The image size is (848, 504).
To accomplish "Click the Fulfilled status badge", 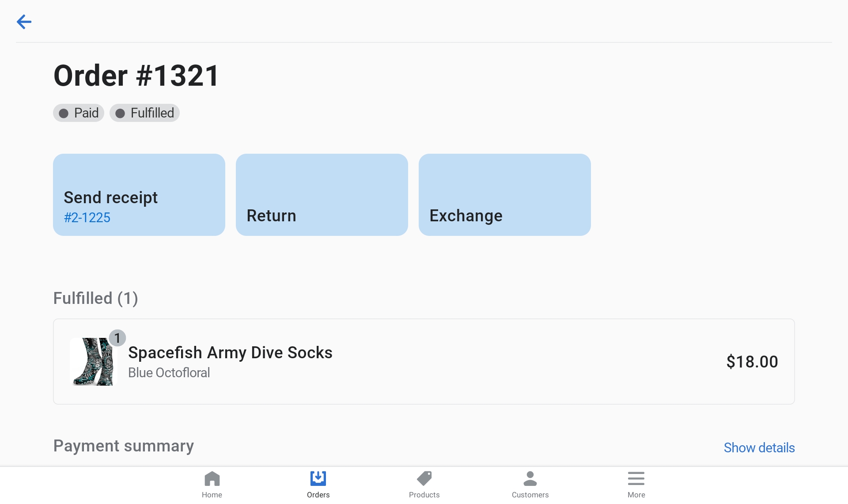I will 144,113.
